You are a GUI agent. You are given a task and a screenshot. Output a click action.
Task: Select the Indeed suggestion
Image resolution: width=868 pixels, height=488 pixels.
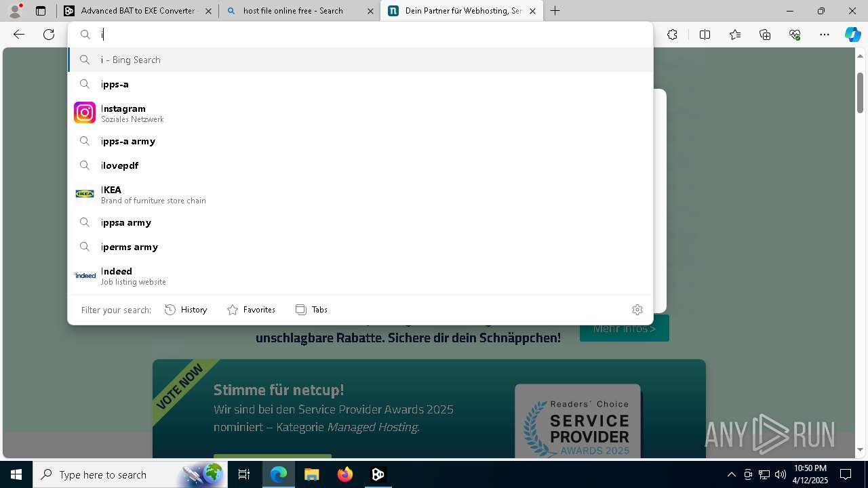(360, 276)
